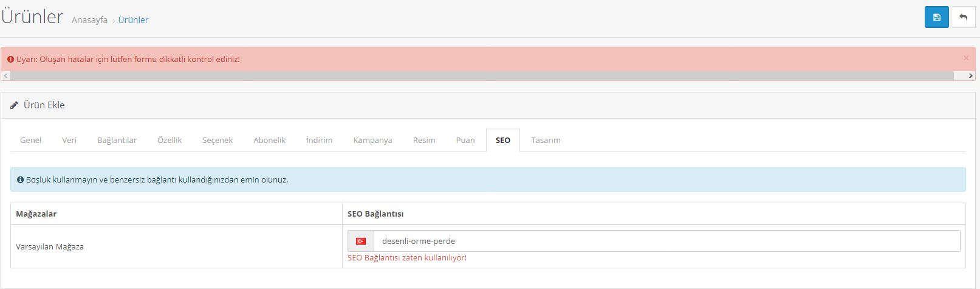Click the horizontal scrollbar track in the alert
The image size is (980, 289).
coord(482,76)
